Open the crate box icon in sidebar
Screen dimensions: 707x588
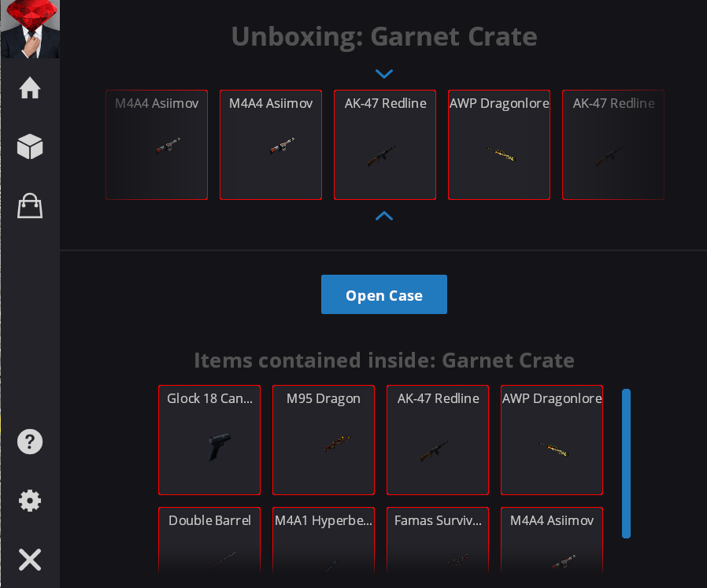pyautogui.click(x=30, y=146)
